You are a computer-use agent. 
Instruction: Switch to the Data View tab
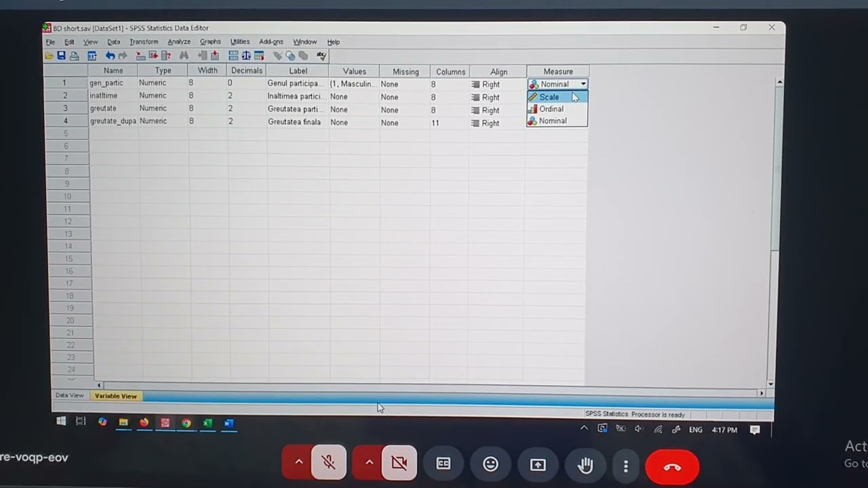click(69, 395)
